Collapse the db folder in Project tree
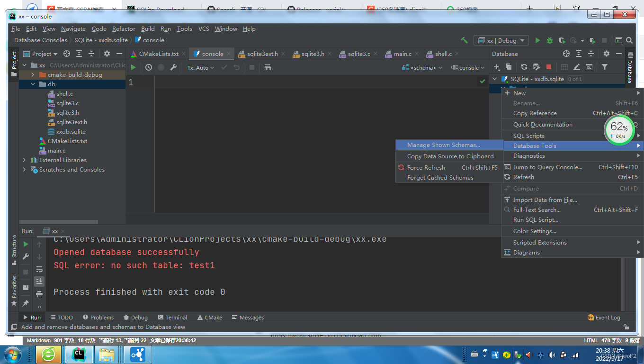 coord(33,84)
